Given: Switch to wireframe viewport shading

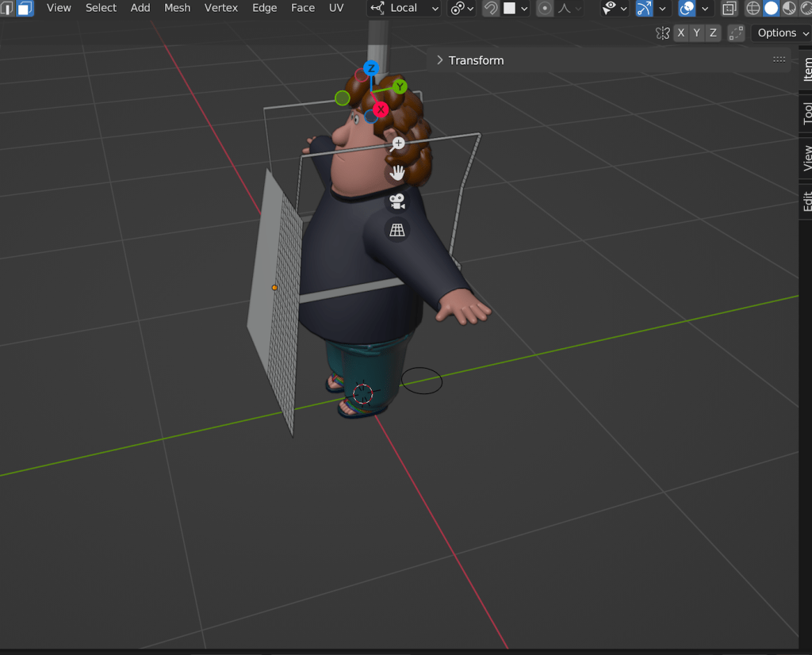Looking at the screenshot, I should click(752, 9).
